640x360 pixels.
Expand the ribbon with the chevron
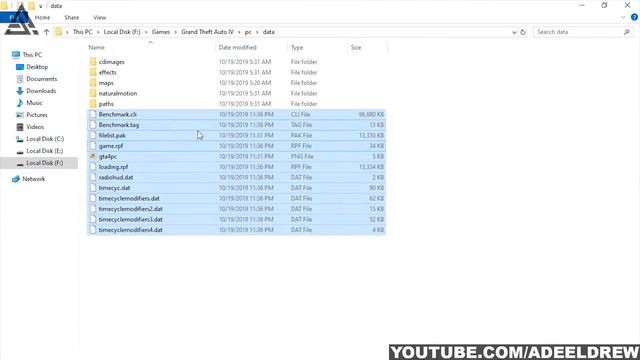click(623, 17)
